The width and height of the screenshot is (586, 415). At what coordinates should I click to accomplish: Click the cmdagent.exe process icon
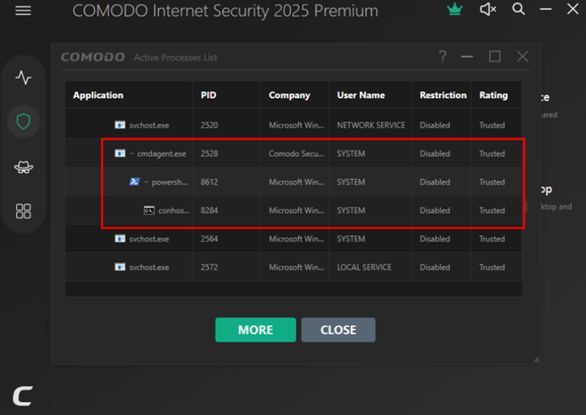click(120, 153)
